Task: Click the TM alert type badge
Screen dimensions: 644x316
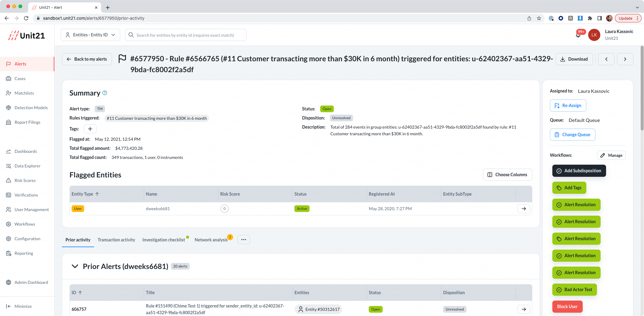Action: coord(100,109)
